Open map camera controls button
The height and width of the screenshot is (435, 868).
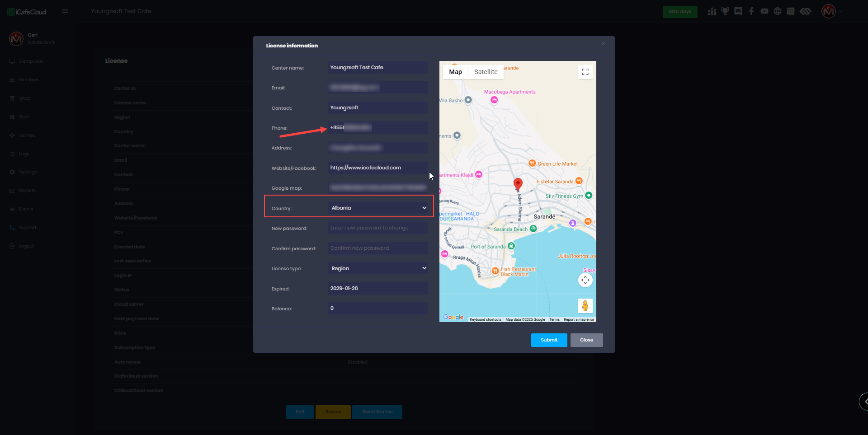coord(585,280)
